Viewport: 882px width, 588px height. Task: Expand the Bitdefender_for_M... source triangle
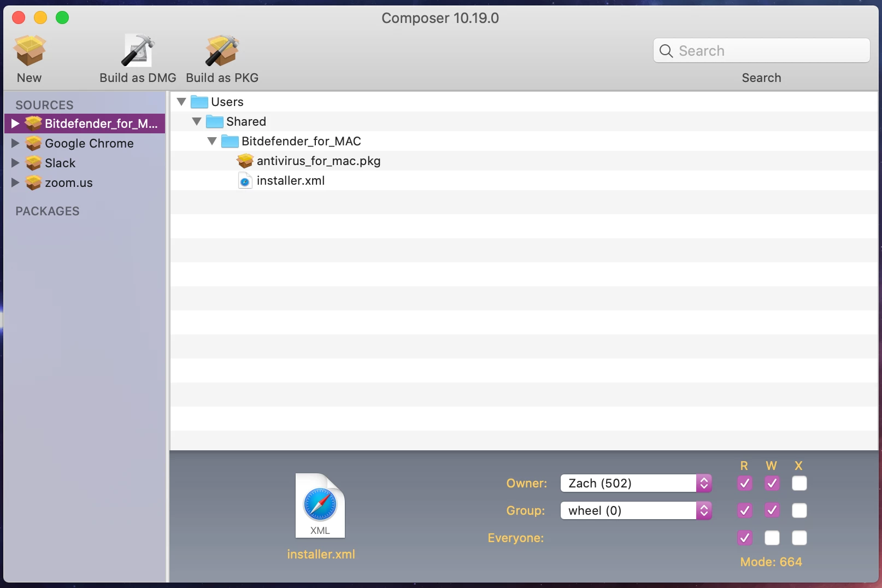pos(15,124)
